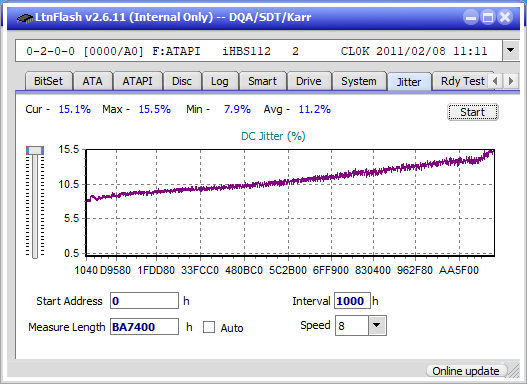Screen dimensions: 527x384
Task: Focus the Start Address field
Action: pyautogui.click(x=145, y=301)
